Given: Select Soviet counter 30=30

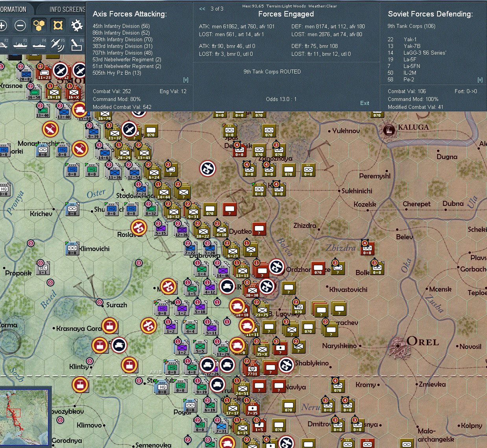Looking at the screenshot, I should (x=252, y=290).
